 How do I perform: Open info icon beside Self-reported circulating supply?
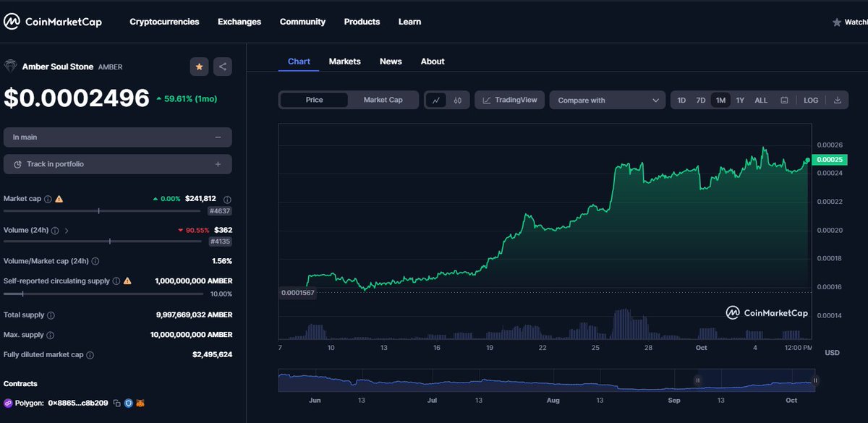point(116,281)
